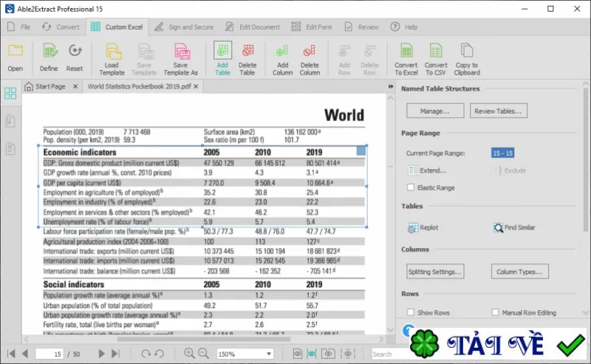Viewport: 591px width, 364px height.
Task: Choose the Delete Table tool
Action: pos(247,59)
